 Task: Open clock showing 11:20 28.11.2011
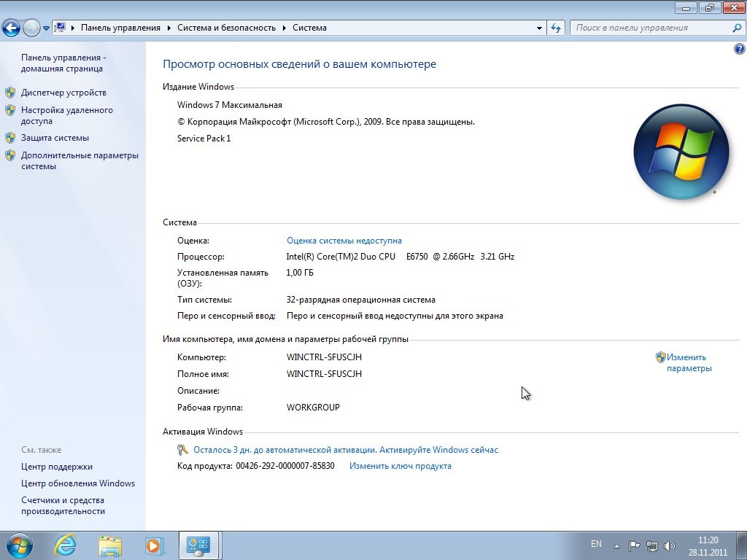point(708,546)
